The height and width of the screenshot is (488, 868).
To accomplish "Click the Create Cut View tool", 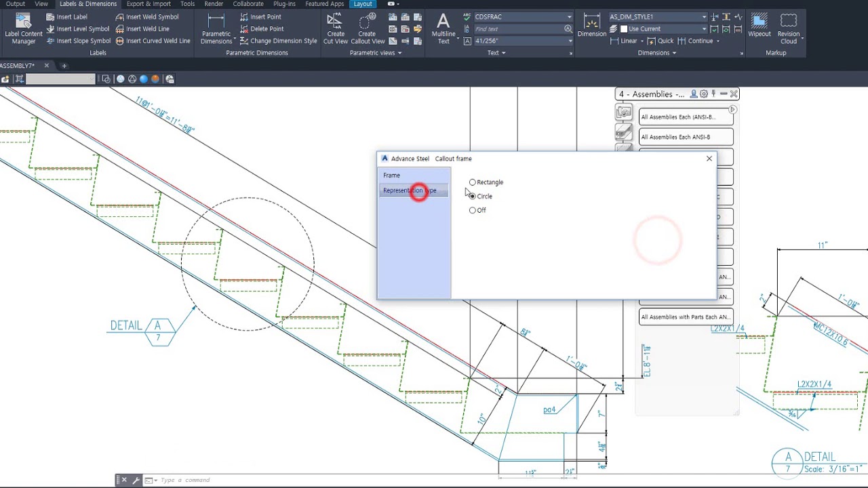I will tap(336, 28).
